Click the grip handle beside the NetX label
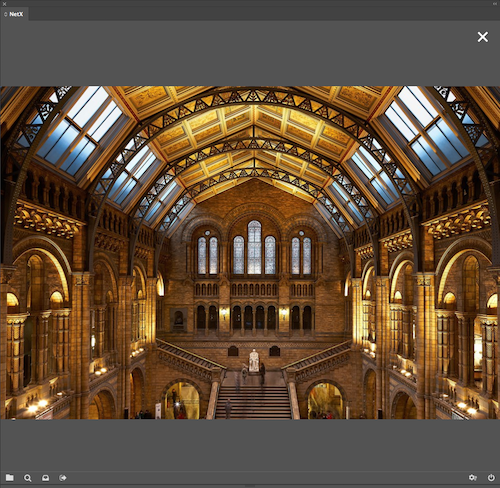 pyautogui.click(x=6, y=14)
